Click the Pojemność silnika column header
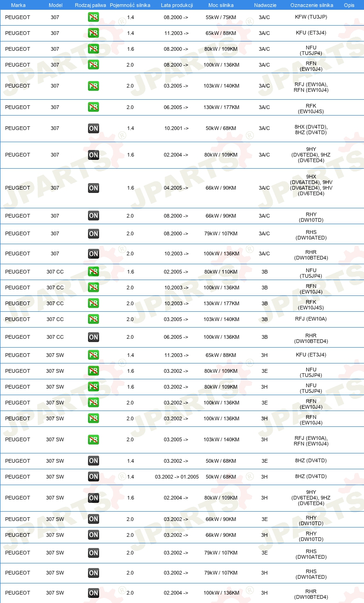The height and width of the screenshot is (603, 364). [x=130, y=5]
